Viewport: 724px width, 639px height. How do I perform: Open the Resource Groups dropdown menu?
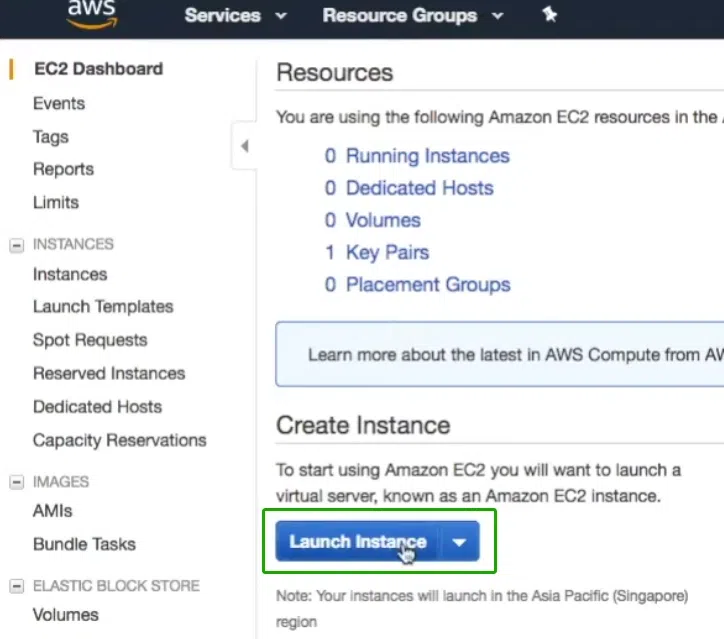pos(413,16)
